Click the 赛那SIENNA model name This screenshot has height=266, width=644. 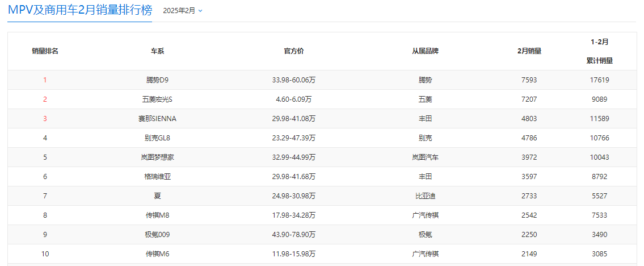tap(157, 119)
